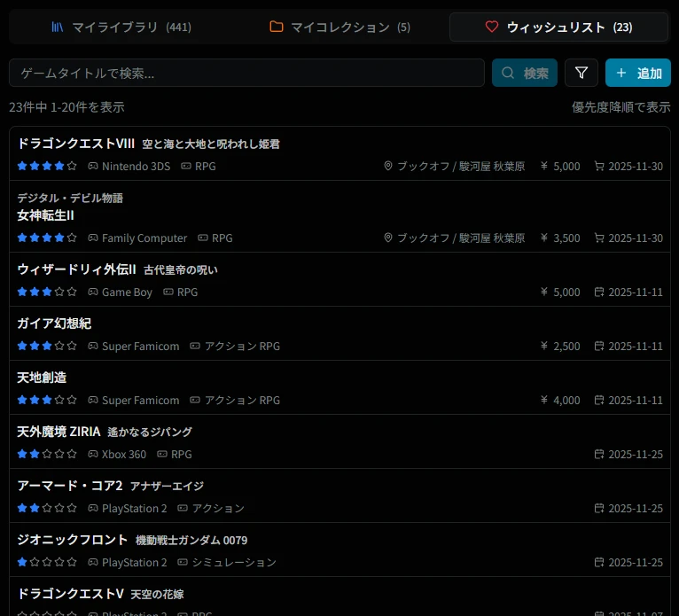Viewport: 679px width, 616px height.
Task: Click the 4,000 price in 天地創造 row
Action: coord(566,401)
